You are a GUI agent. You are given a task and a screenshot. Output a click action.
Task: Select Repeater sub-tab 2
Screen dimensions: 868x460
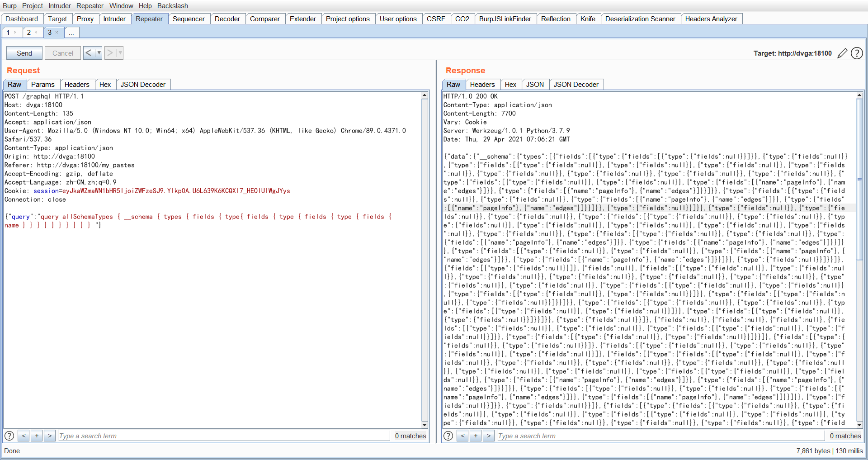(29, 33)
